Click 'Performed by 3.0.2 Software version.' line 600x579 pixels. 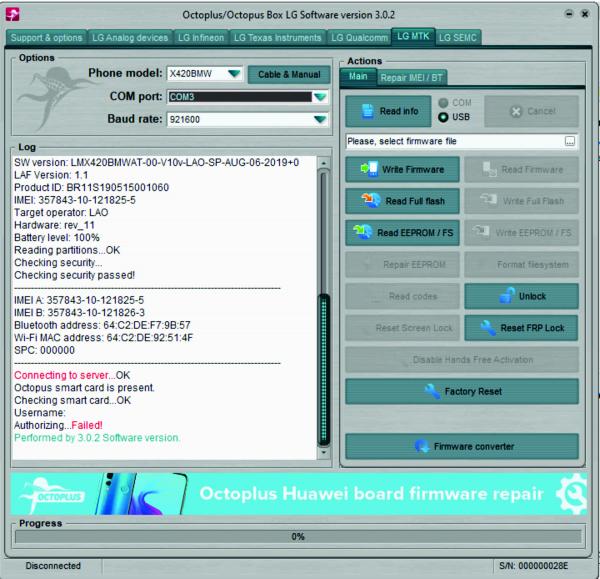97,438
